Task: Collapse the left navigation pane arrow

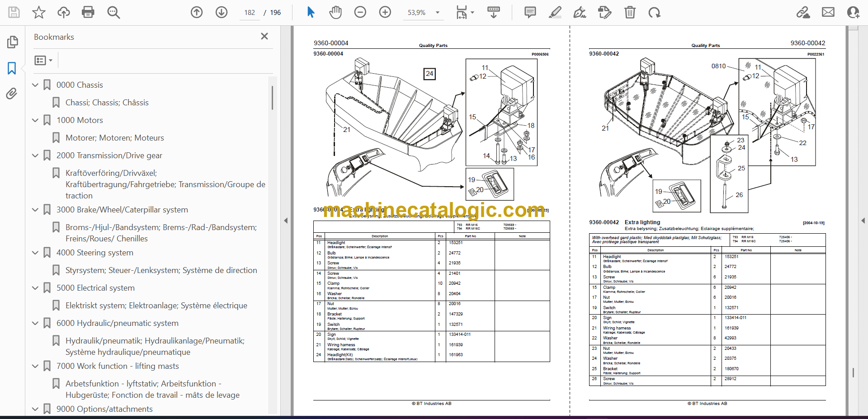Action: [x=286, y=221]
